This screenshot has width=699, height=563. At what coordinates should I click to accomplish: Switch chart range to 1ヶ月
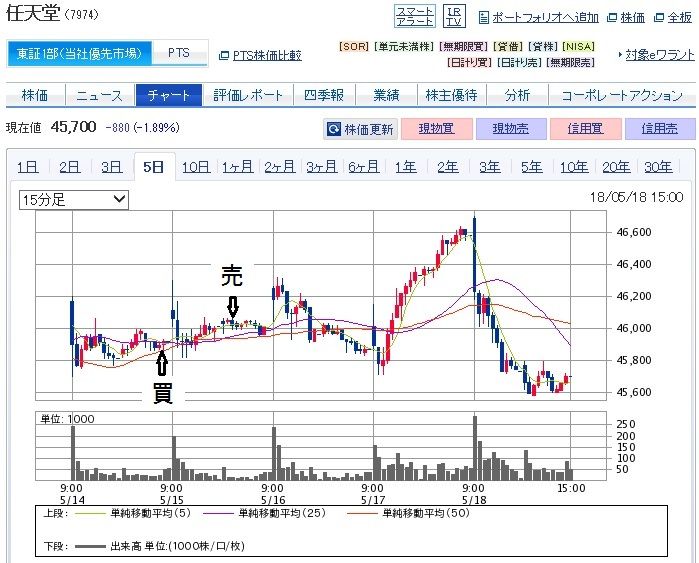coord(238,167)
